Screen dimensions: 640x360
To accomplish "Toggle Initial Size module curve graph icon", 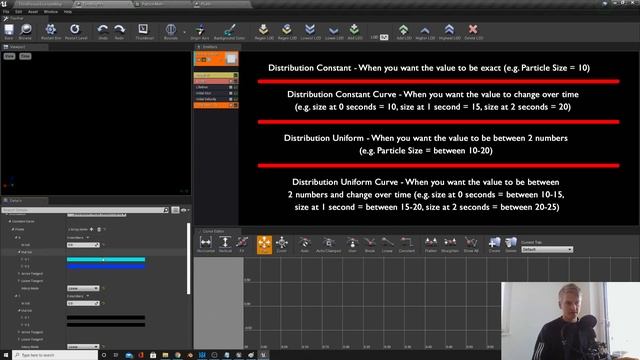I will (x=236, y=93).
